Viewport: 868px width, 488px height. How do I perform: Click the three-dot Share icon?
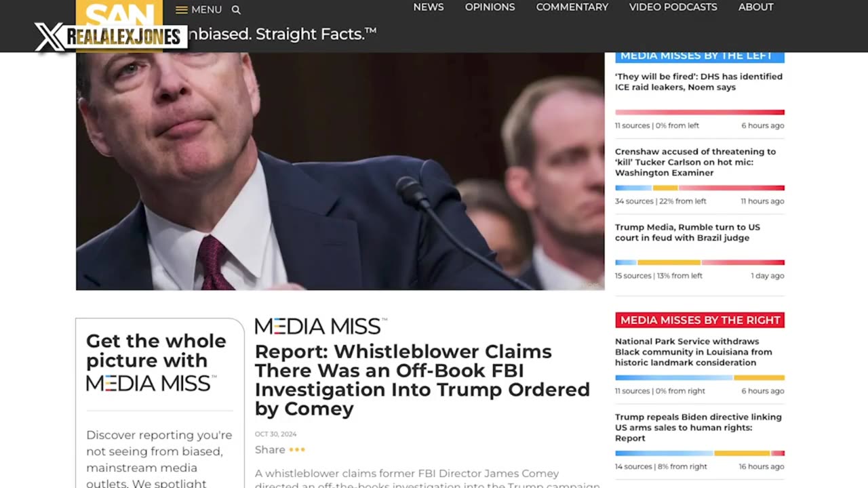point(297,449)
